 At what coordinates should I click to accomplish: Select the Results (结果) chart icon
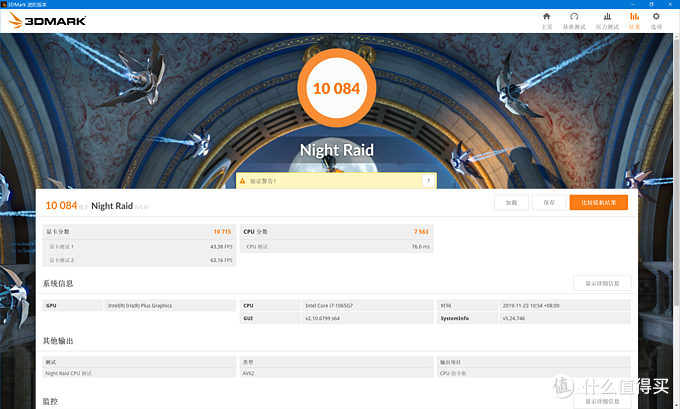tap(634, 20)
